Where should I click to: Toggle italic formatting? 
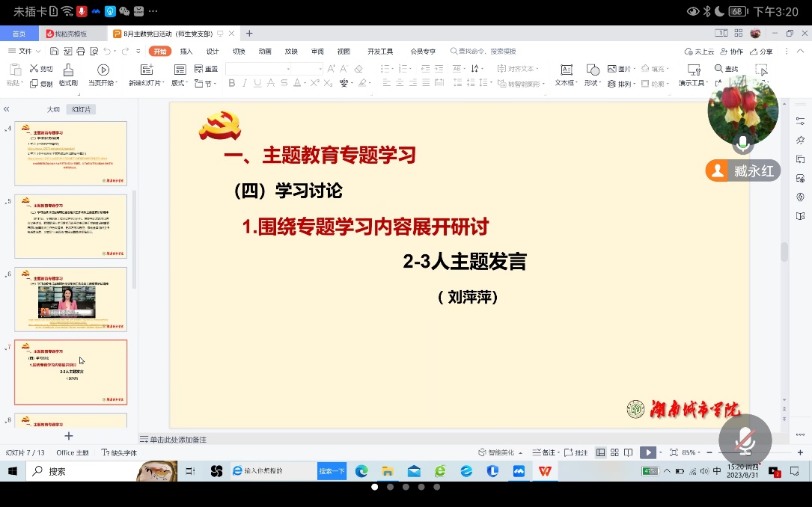[x=243, y=82]
